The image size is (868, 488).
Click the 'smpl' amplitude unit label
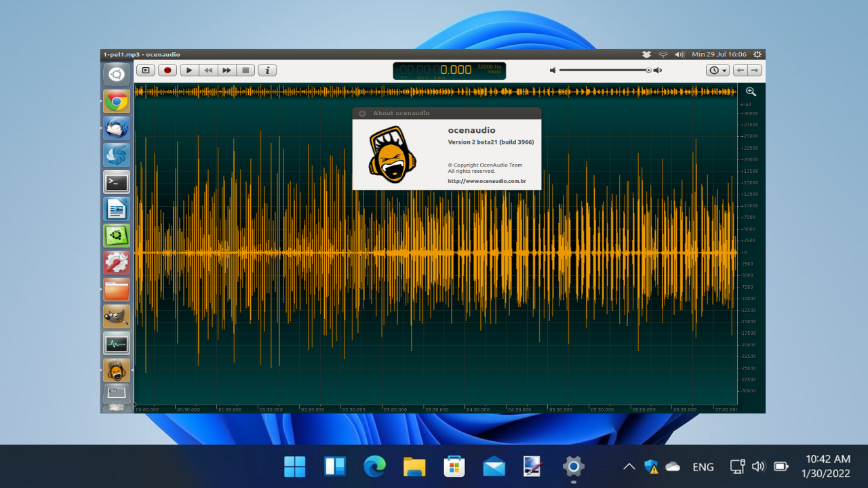click(746, 104)
